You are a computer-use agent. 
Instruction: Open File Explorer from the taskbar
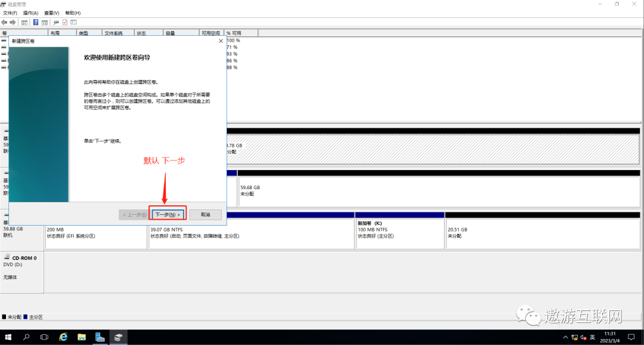tap(81, 337)
